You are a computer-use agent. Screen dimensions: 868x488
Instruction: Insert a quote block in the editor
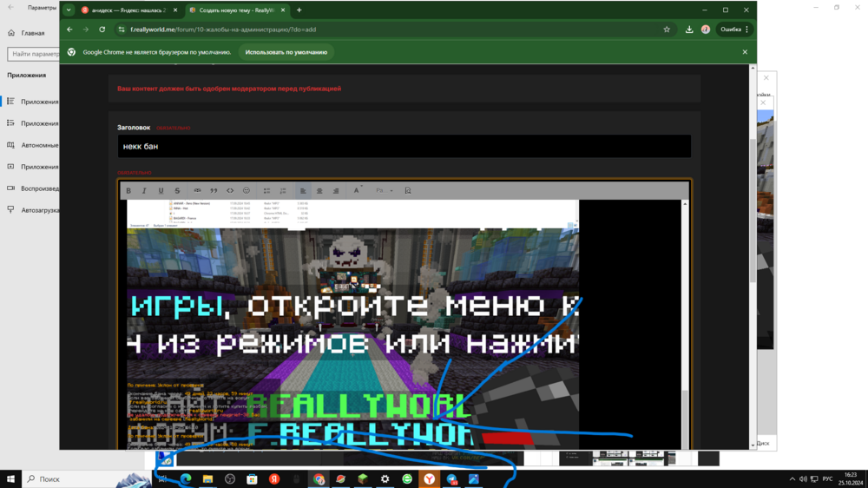[x=214, y=190]
